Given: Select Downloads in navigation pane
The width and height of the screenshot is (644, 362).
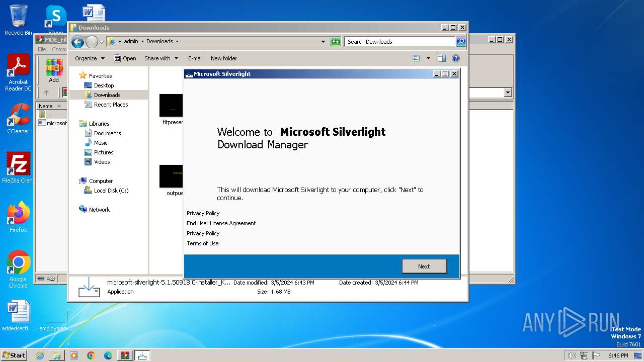Looking at the screenshot, I should (107, 95).
